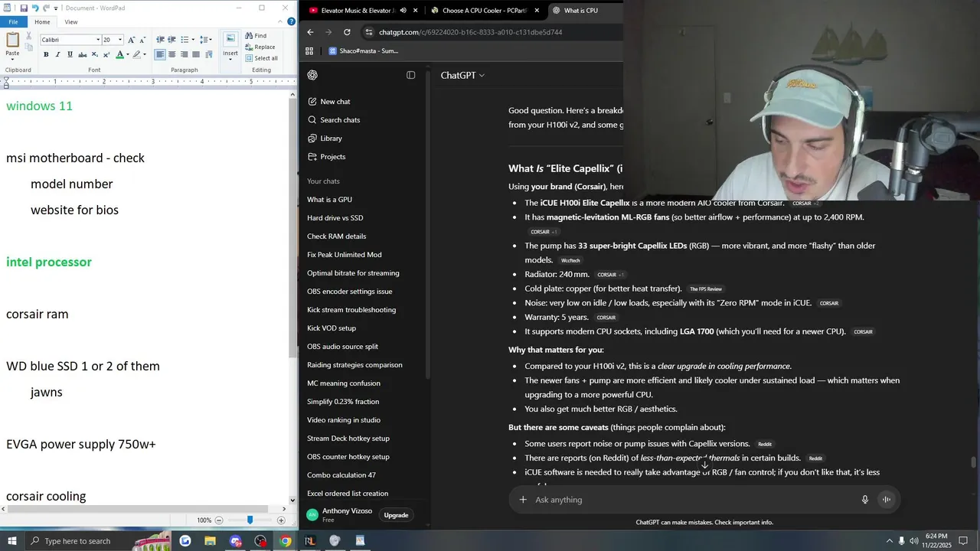The width and height of the screenshot is (980, 551).
Task: Open the Paragraph dialog icon
Action: (x=208, y=54)
